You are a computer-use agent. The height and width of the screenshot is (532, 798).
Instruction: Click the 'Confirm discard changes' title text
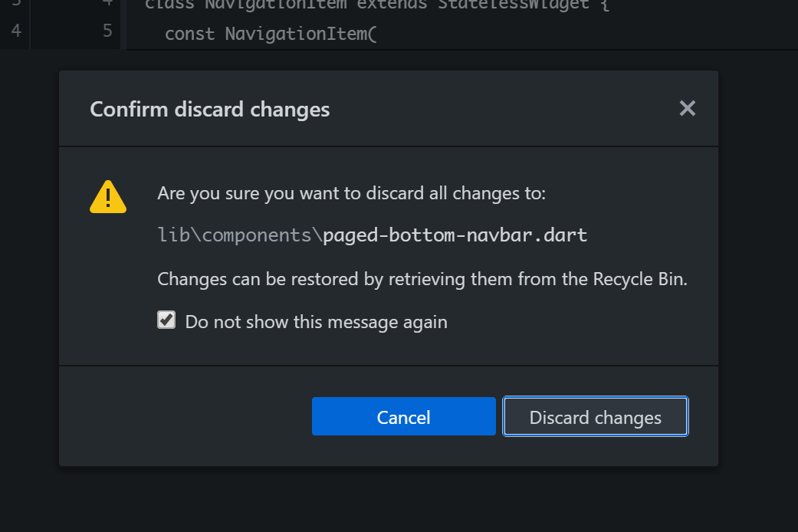tap(209, 109)
